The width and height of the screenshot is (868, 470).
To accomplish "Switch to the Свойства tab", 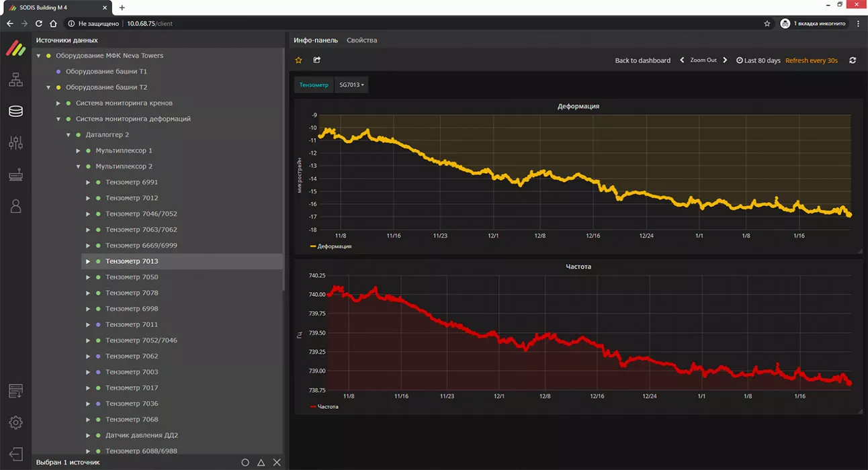I will 361,40.
